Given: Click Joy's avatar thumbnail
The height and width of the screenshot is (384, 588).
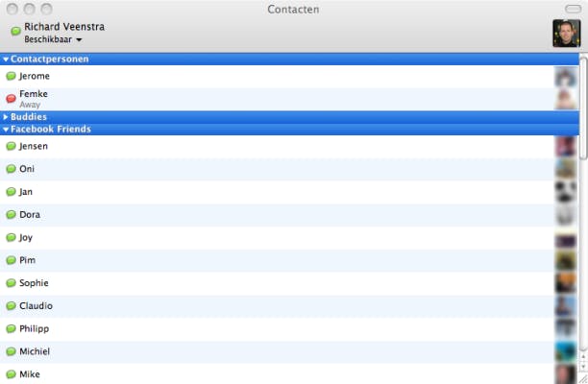Looking at the screenshot, I should click(566, 237).
